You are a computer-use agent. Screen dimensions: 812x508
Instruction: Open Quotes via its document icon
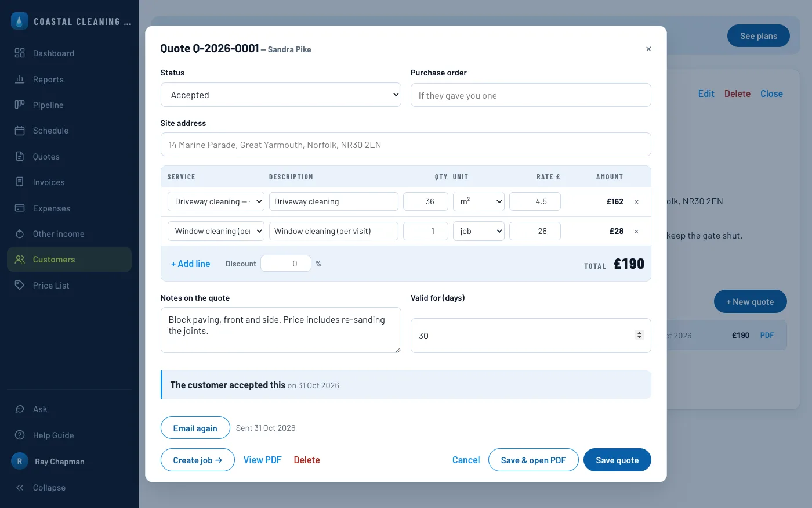[x=20, y=156]
